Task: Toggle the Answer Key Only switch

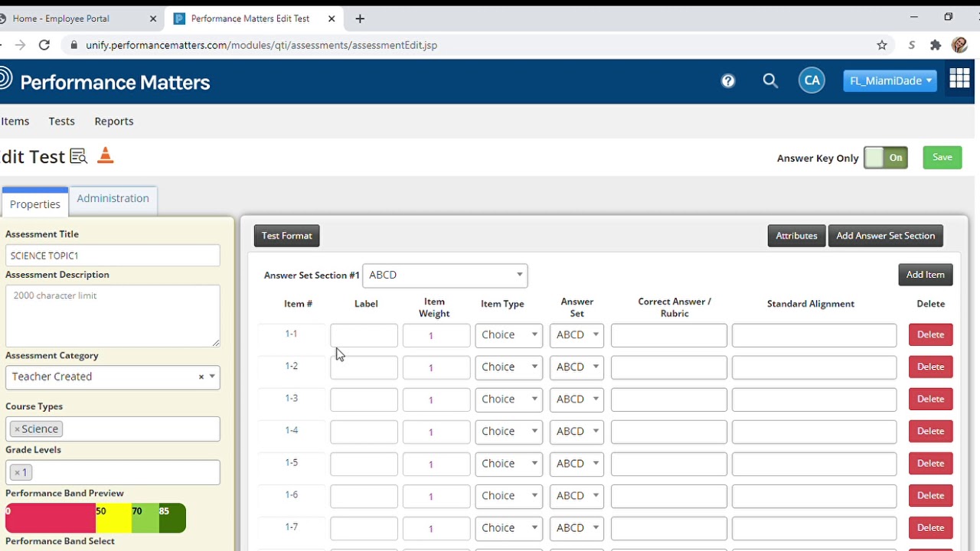Action: point(885,158)
